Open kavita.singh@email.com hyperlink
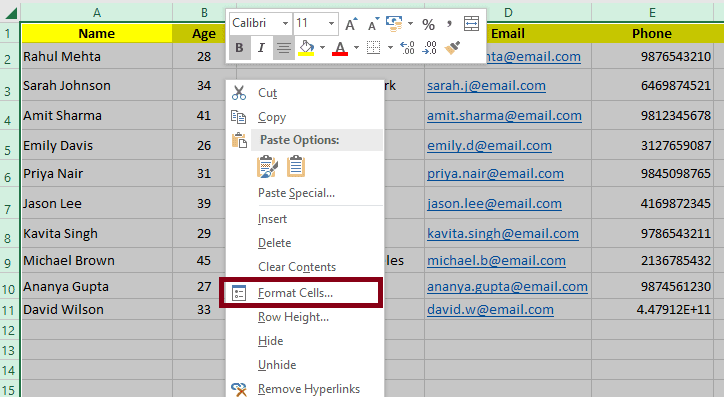The width and height of the screenshot is (724, 397). click(502, 234)
